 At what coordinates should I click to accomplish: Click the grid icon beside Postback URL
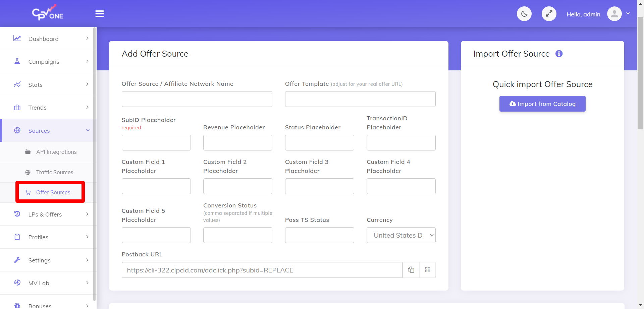tap(427, 270)
